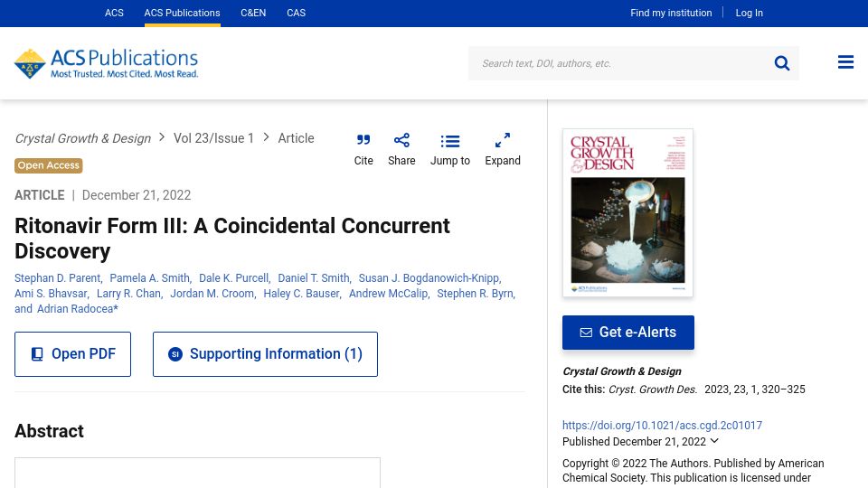Click Find my institution link
The image size is (868, 488).
[x=671, y=13]
